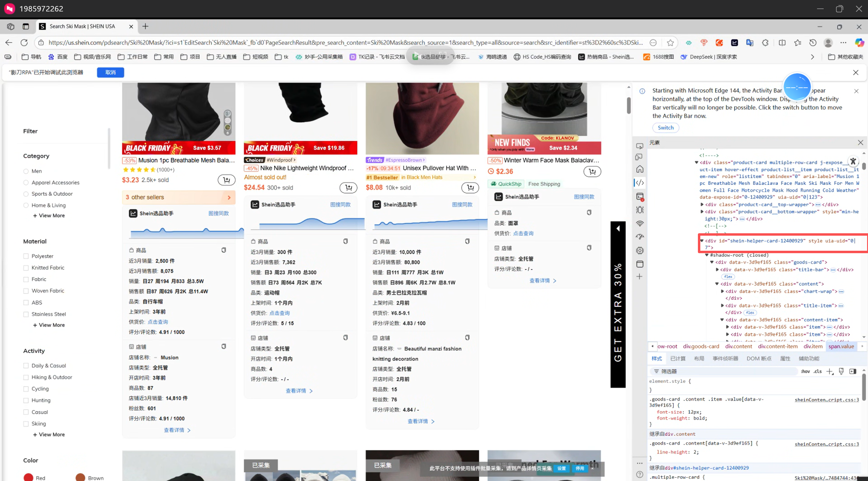This screenshot has height=481, width=868.
Task: Switch to the 布局 tab
Action: 699,359
